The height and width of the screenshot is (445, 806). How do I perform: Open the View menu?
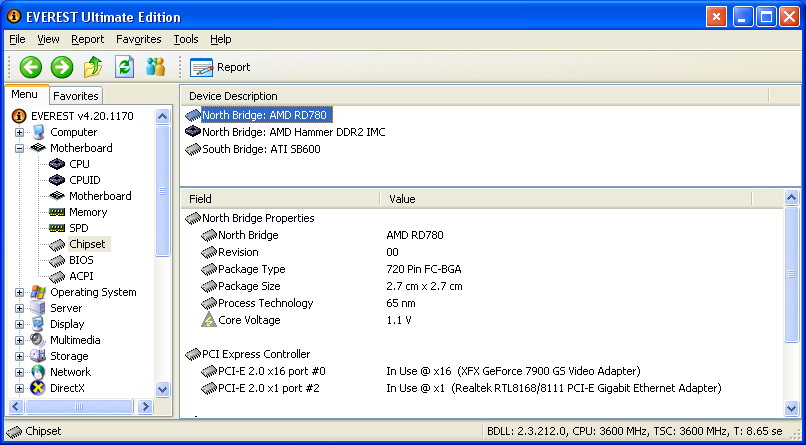click(x=48, y=39)
